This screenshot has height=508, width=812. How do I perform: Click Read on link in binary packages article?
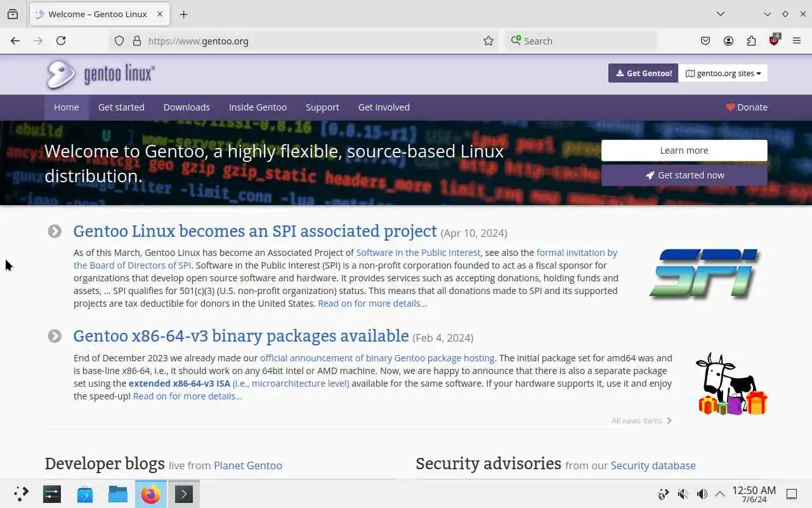(188, 396)
